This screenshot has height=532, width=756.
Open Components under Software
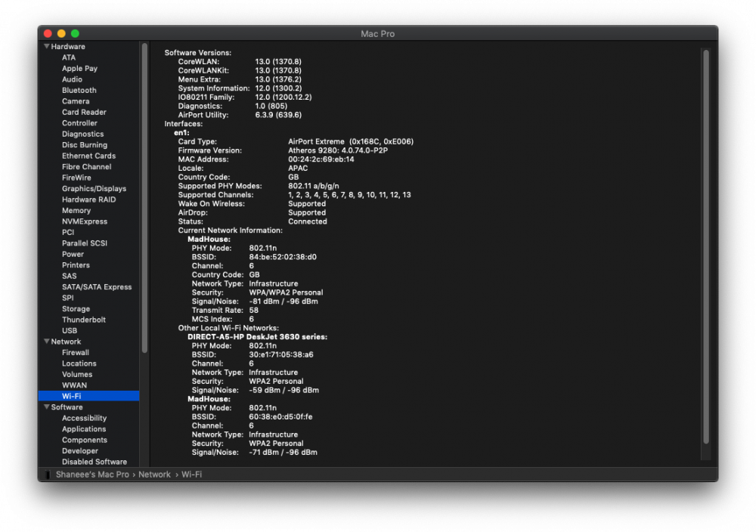coord(85,440)
